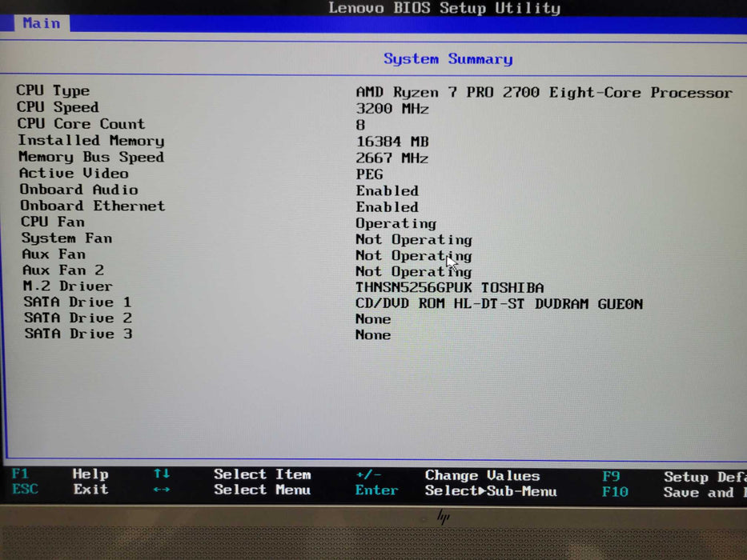Screen dimensions: 747x560
Task: Click the Onboard Ethernet Enabled value
Action: [387, 206]
